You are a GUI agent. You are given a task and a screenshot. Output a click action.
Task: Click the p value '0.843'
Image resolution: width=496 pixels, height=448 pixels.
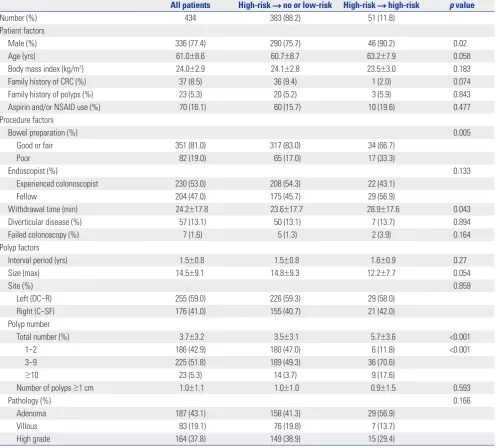click(x=462, y=94)
